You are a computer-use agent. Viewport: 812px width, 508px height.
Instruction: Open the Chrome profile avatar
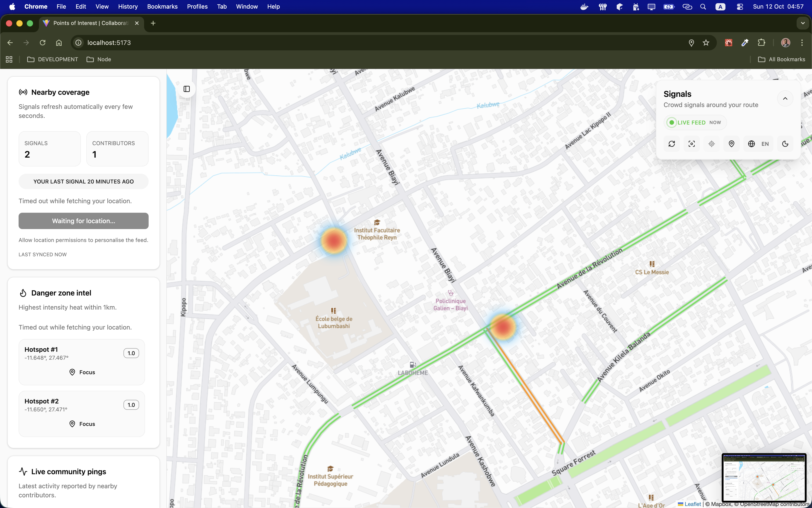tap(785, 43)
